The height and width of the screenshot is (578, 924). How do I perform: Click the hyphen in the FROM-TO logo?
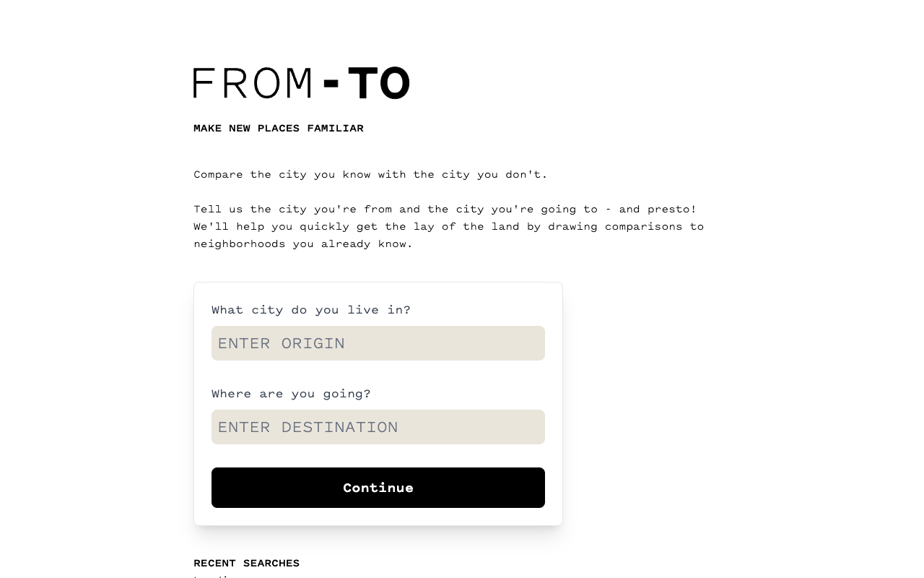(x=331, y=85)
